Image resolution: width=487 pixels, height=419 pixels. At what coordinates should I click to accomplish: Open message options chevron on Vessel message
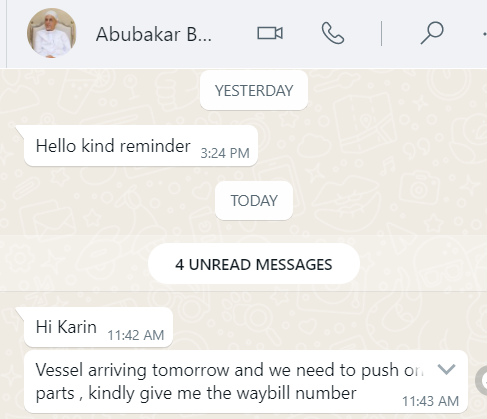[x=446, y=369]
